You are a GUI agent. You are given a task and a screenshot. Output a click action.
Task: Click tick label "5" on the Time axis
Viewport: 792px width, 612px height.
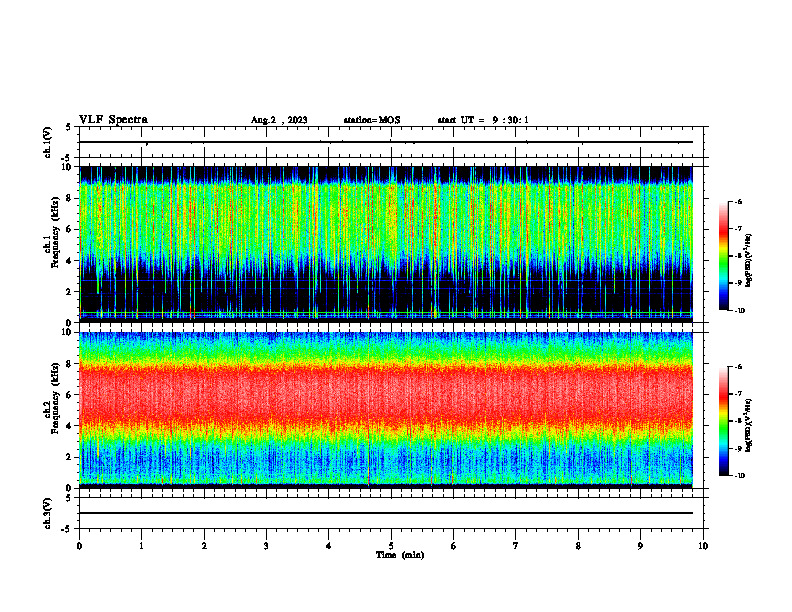391,546
